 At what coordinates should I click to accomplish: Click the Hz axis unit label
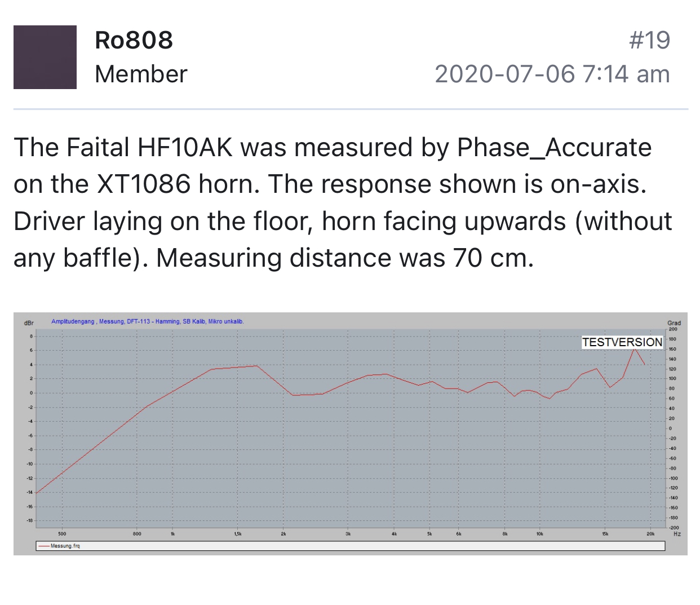[x=677, y=533]
